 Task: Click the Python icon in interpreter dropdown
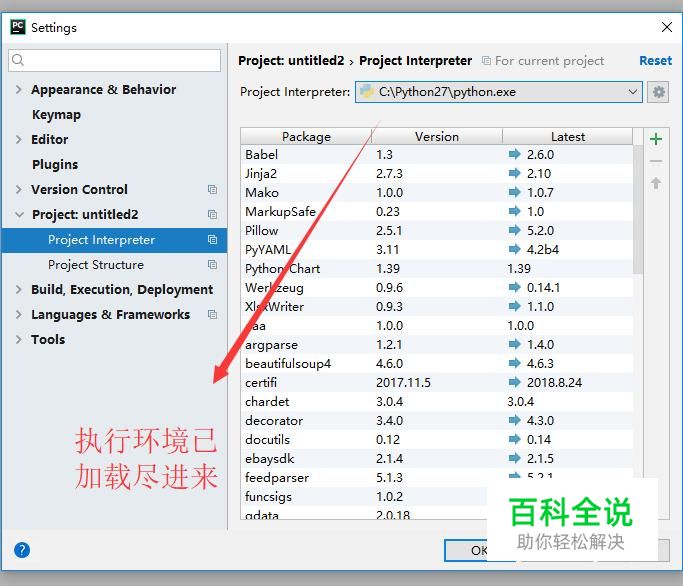367,91
